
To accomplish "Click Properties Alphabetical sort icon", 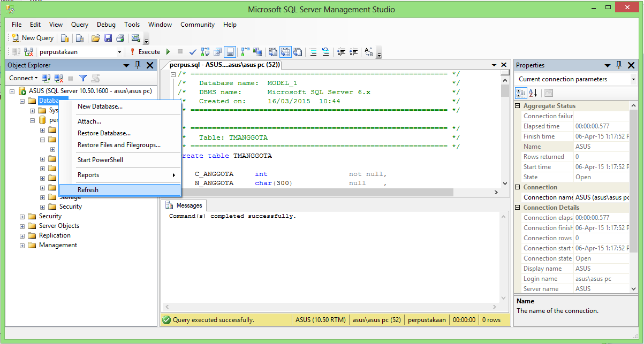I will point(533,93).
